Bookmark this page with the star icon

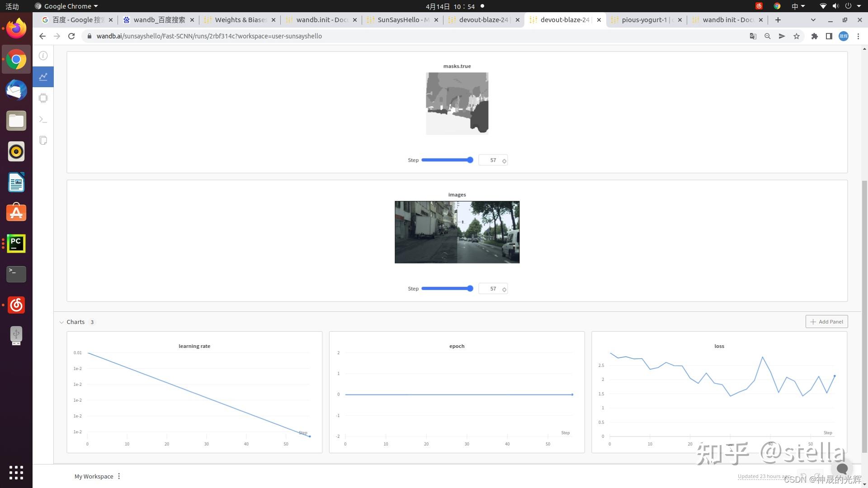797,36
